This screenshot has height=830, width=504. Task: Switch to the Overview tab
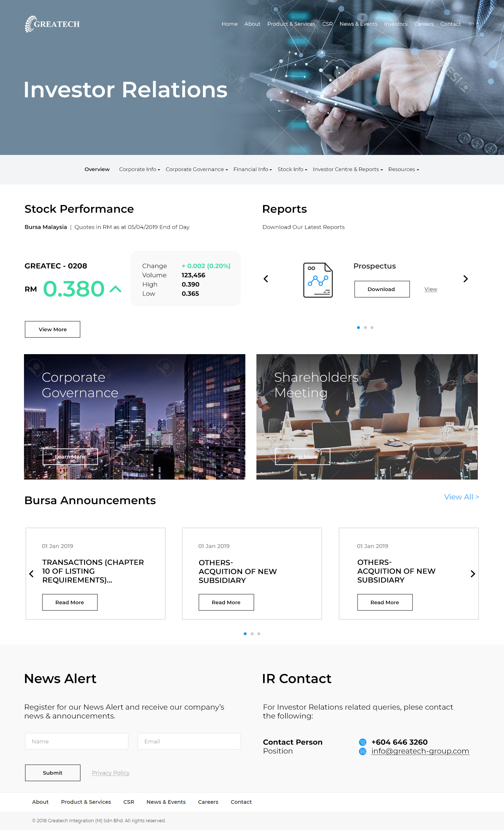pyautogui.click(x=97, y=169)
